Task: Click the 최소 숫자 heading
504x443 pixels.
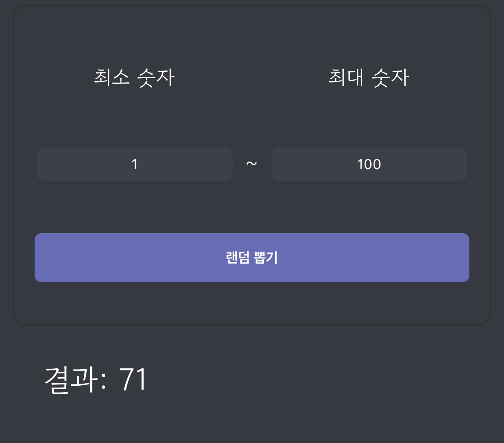Action: pos(134,78)
